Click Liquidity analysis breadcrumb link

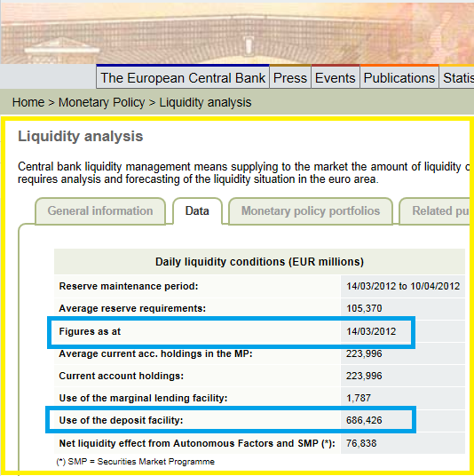click(x=205, y=102)
